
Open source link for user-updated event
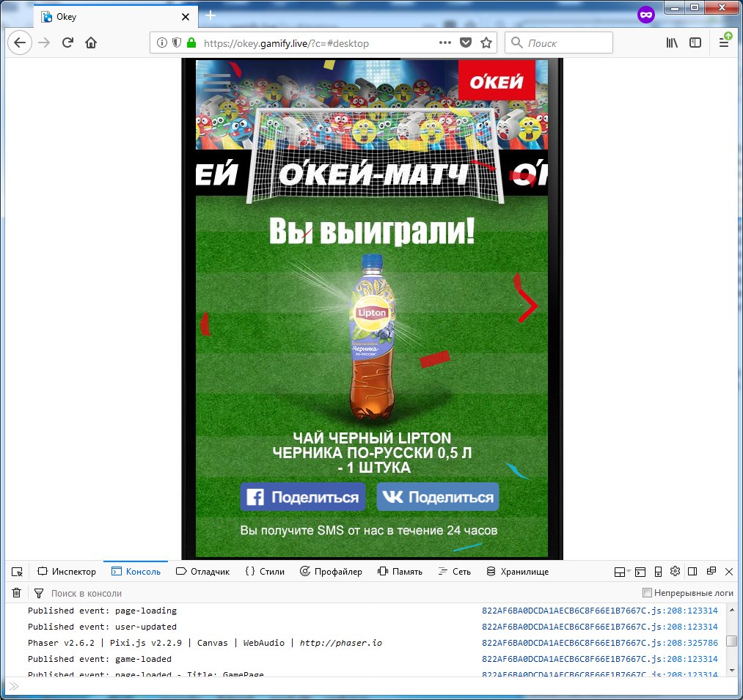600,627
